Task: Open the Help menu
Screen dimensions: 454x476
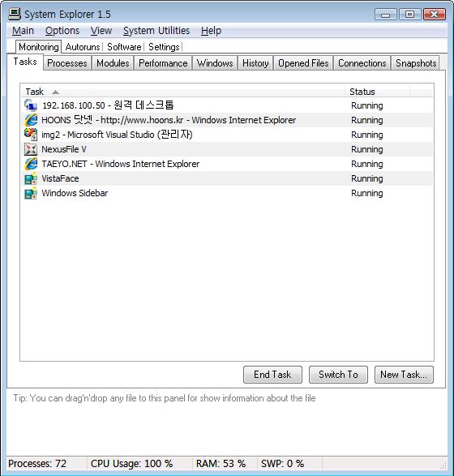Action: (211, 31)
